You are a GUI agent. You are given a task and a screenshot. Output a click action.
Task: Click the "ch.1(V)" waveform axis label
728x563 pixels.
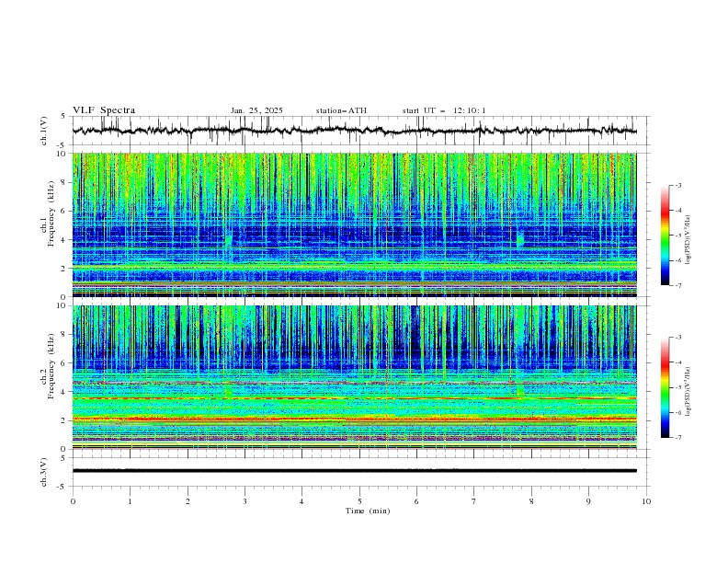[x=44, y=131]
